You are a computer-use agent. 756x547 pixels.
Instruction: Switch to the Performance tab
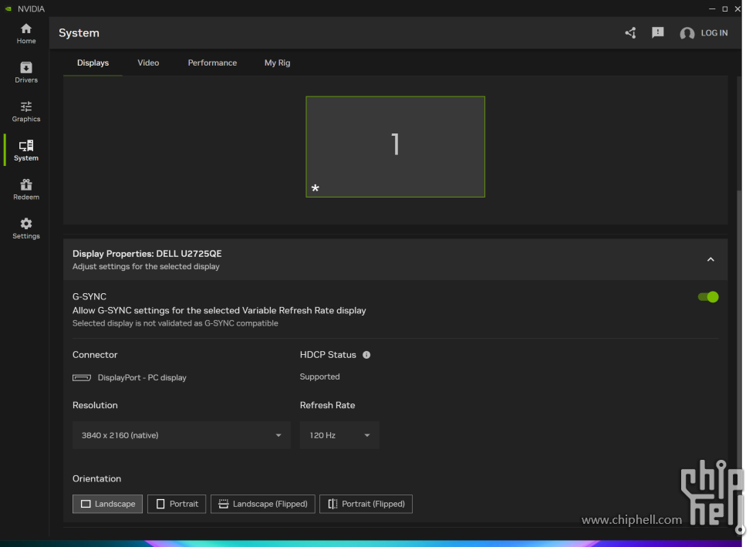coord(212,62)
